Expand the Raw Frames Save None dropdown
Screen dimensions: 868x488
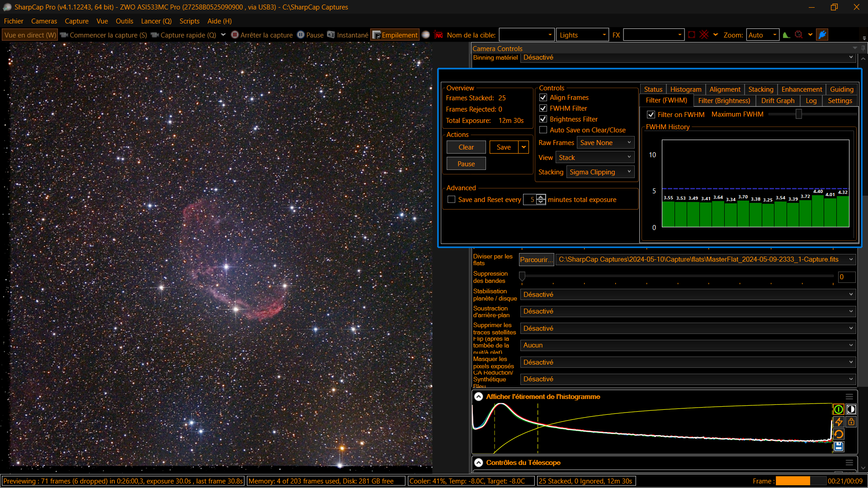click(605, 143)
